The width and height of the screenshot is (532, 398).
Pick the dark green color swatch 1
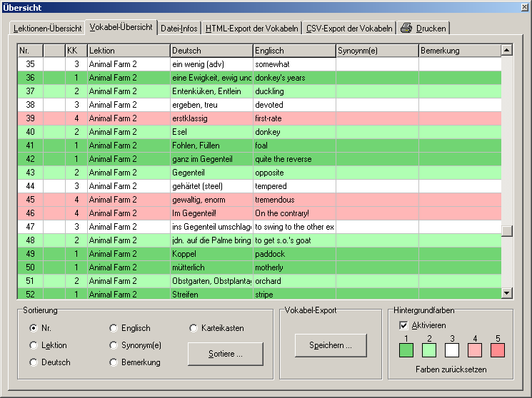[x=406, y=350]
